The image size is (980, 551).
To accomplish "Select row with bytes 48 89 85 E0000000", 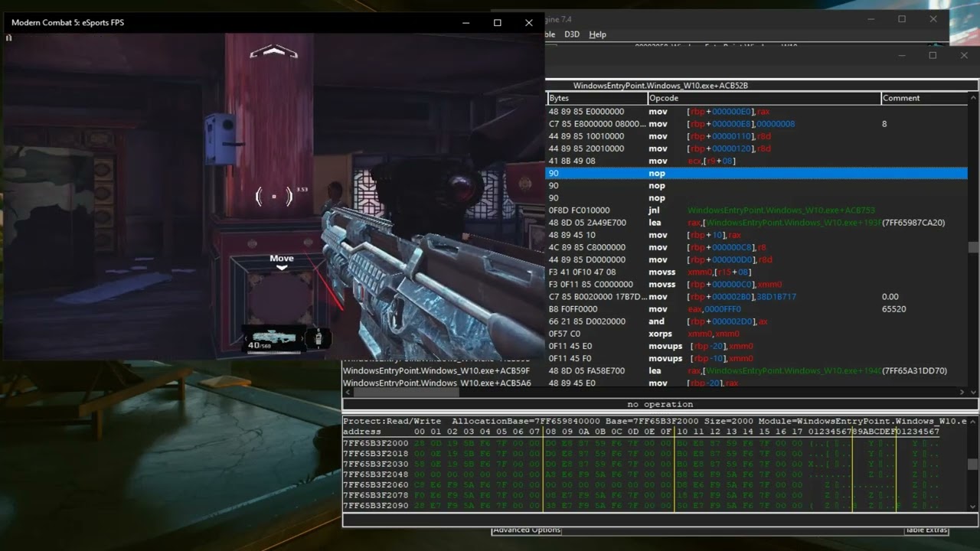I will [x=756, y=112].
